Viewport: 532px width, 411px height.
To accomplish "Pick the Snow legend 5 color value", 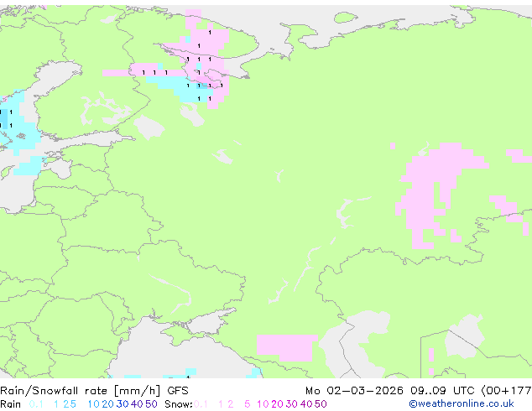I will 248,404.
